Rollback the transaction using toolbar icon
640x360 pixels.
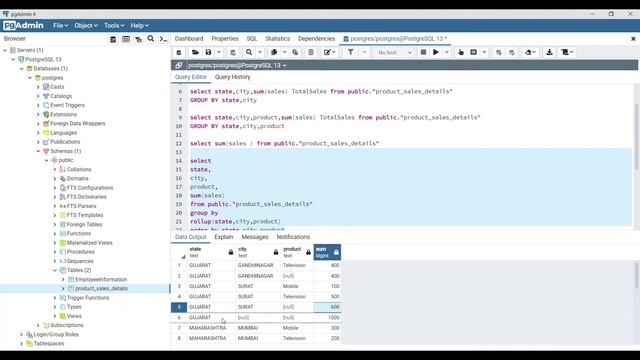tap(512, 52)
